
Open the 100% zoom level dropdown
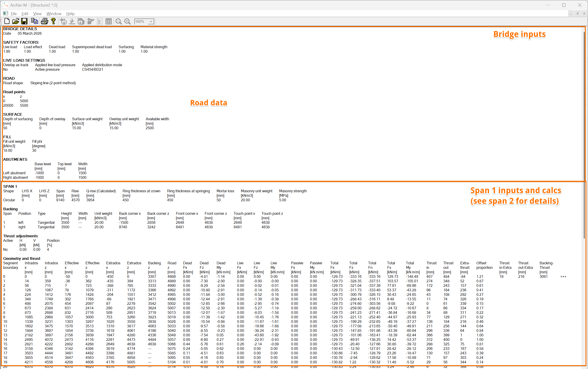(x=151, y=21)
